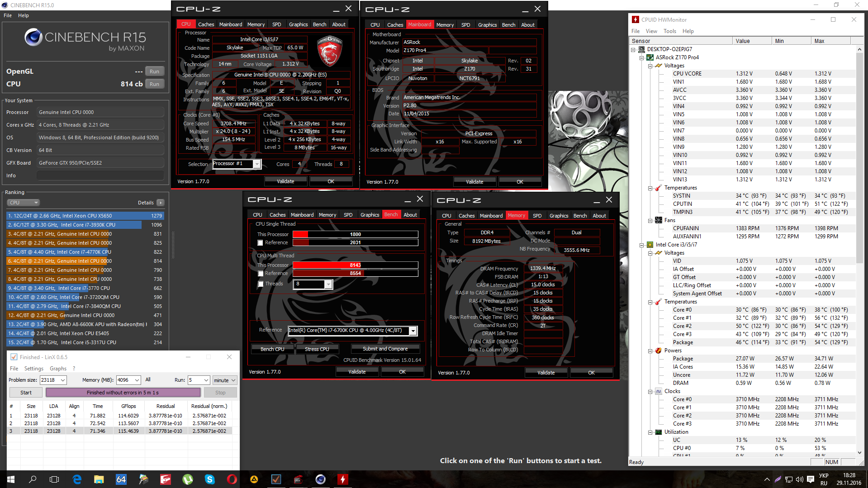Click the MSI Gaming G Series dragon logo

tap(330, 52)
